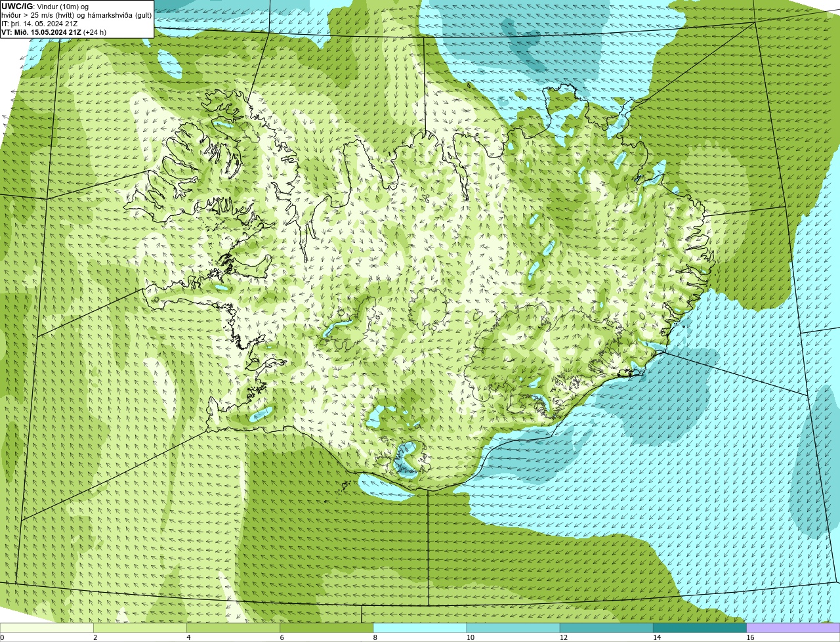Pick the light turquoise 10–12 legend swatch
The image size is (840, 642).
coord(513,628)
